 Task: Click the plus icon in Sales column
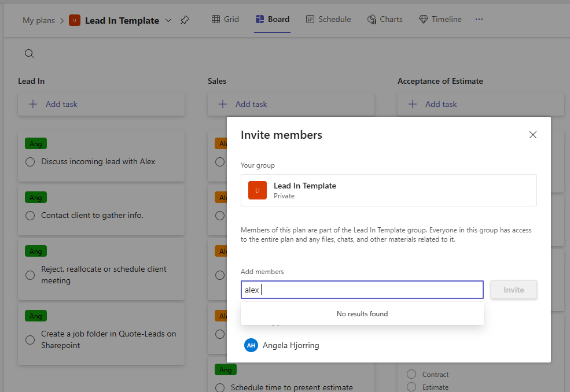click(223, 104)
